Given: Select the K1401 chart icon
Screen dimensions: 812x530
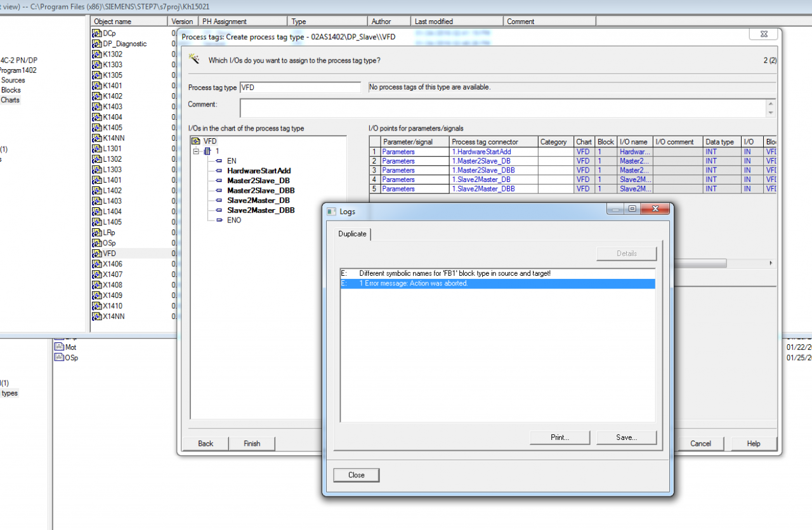Looking at the screenshot, I should tap(97, 86).
